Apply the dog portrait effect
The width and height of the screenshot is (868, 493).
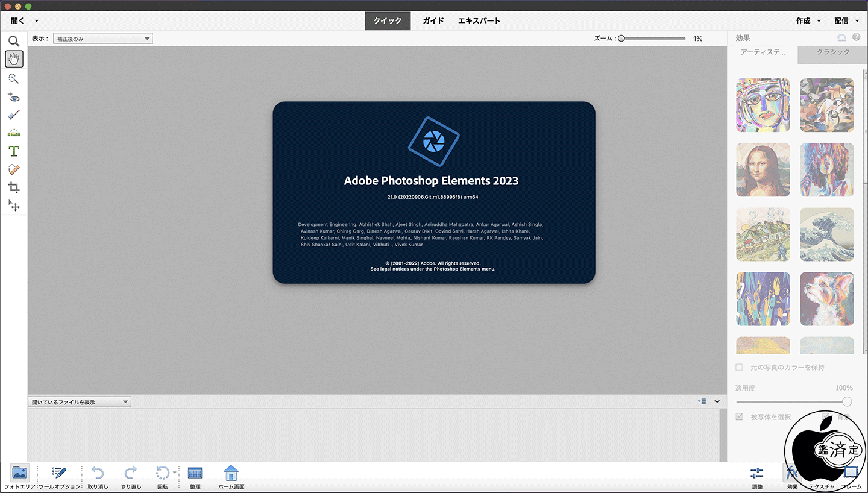(827, 299)
